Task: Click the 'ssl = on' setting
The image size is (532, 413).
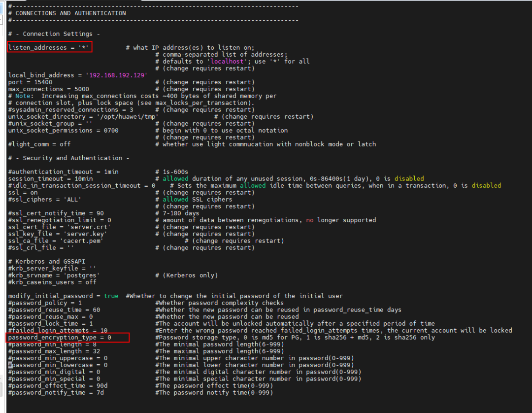Action: pyautogui.click(x=23, y=192)
